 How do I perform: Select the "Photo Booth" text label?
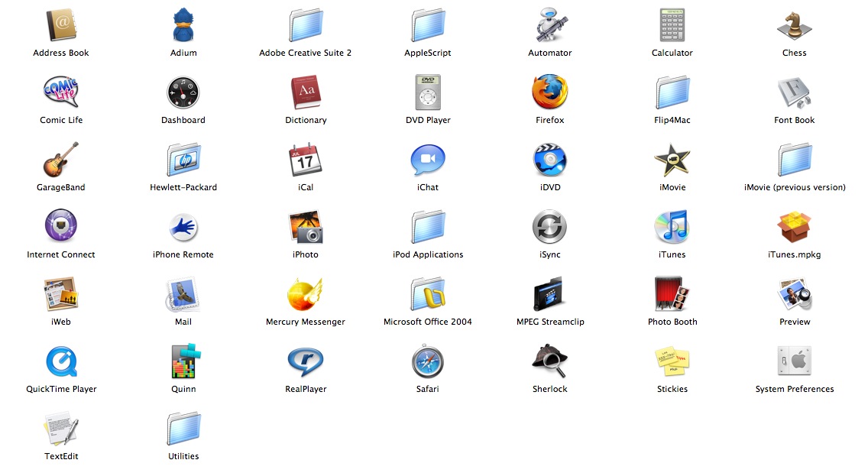(x=672, y=322)
